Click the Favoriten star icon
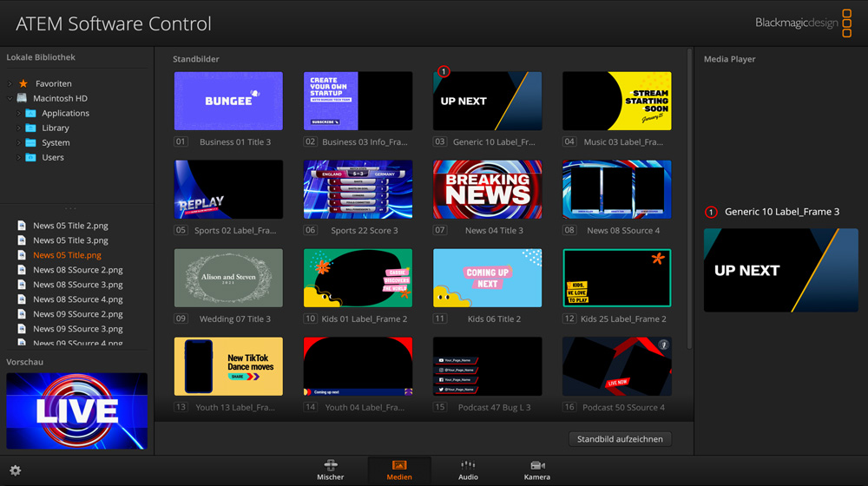 click(x=23, y=83)
